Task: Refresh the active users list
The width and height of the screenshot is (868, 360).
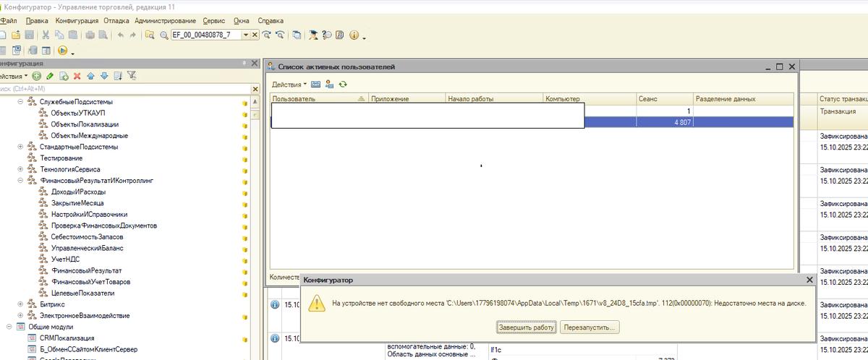Action: click(343, 84)
